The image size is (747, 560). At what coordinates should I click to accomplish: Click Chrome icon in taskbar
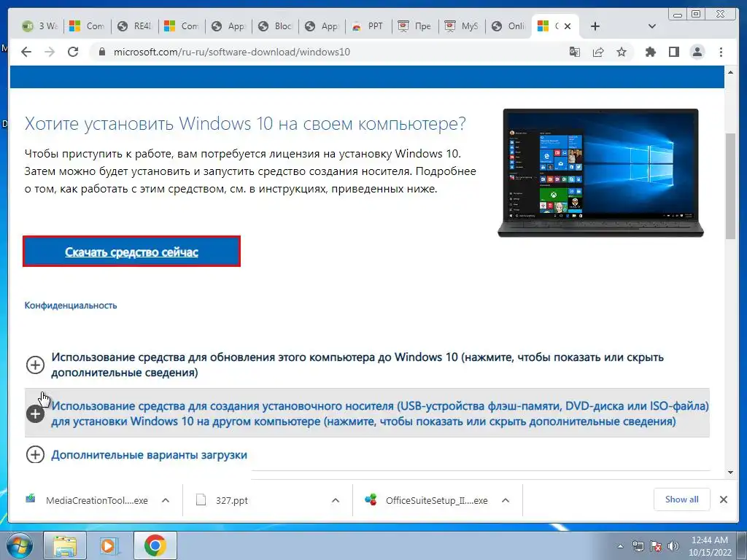[155, 545]
